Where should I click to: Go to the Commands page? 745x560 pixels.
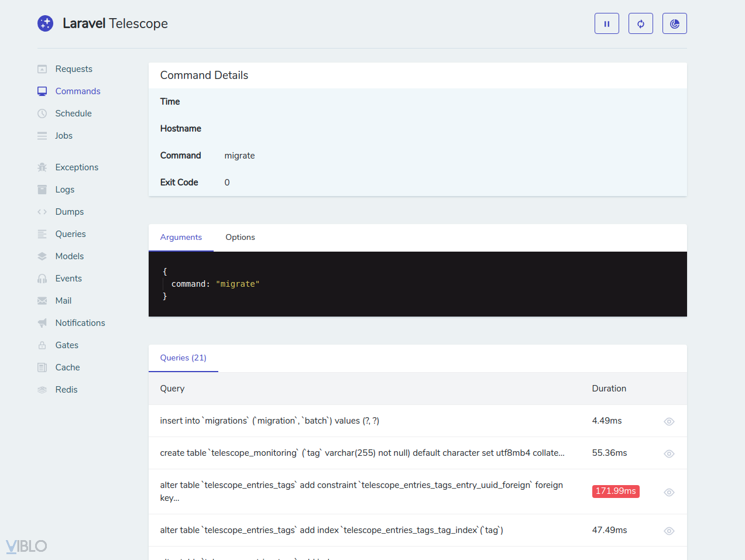[x=78, y=91]
